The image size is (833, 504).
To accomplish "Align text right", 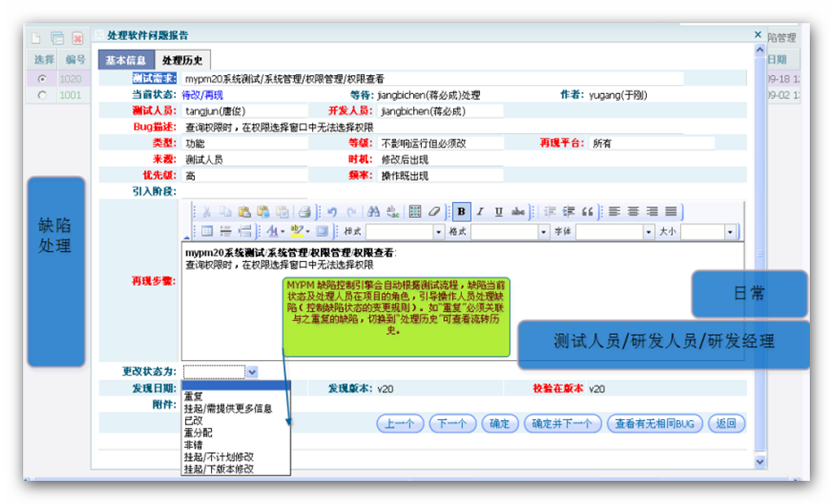I will tap(652, 212).
